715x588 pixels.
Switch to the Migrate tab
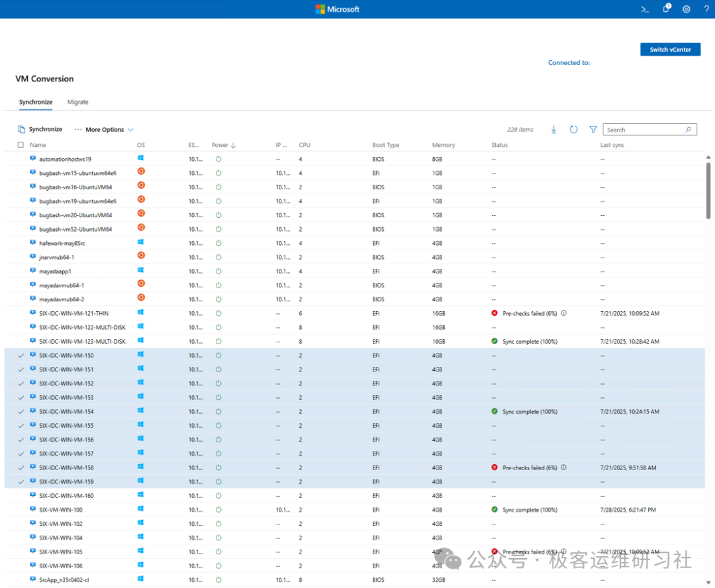[x=77, y=102]
